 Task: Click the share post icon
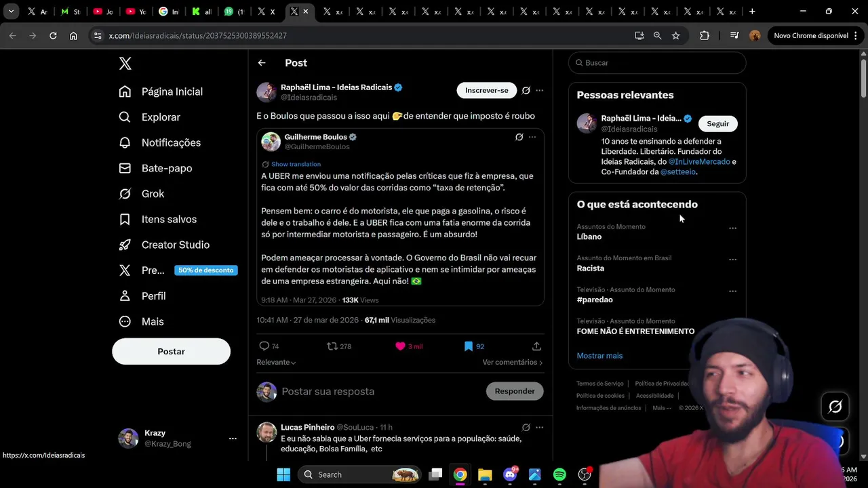pos(536,346)
